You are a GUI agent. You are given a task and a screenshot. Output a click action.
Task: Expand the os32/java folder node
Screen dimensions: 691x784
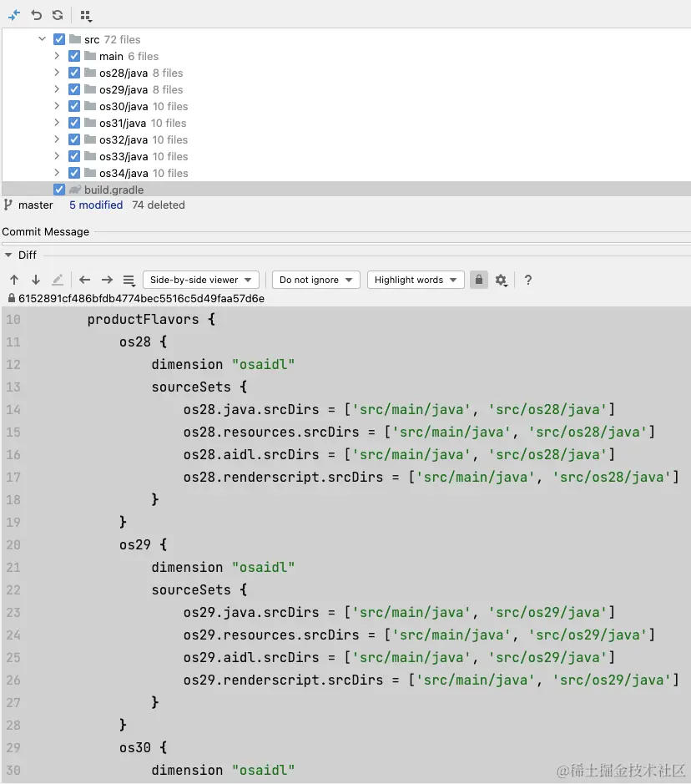coord(57,139)
